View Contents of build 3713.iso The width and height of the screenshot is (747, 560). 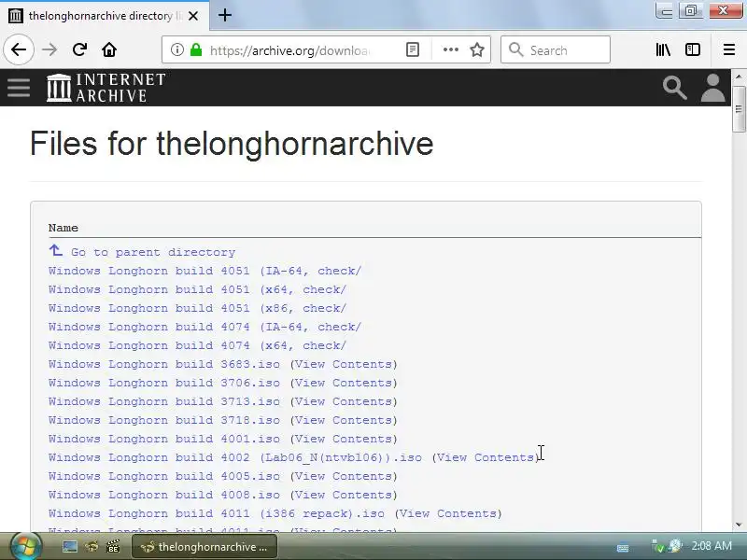(x=344, y=401)
